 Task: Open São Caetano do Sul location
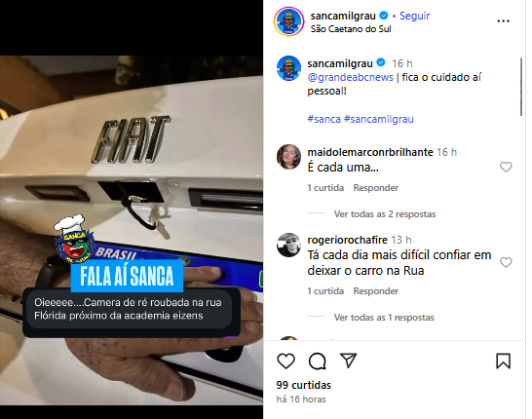pyautogui.click(x=351, y=29)
